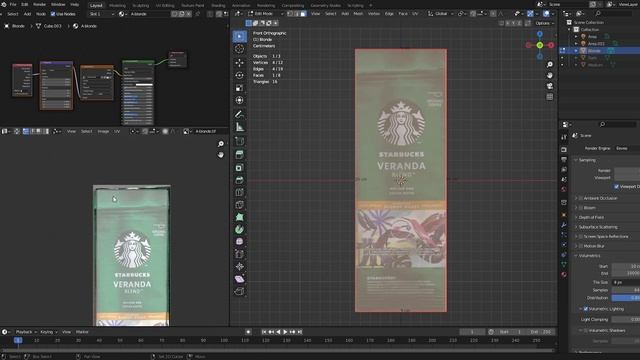This screenshot has width=640, height=360.
Task: Select the Transform tool
Action: point(240,100)
